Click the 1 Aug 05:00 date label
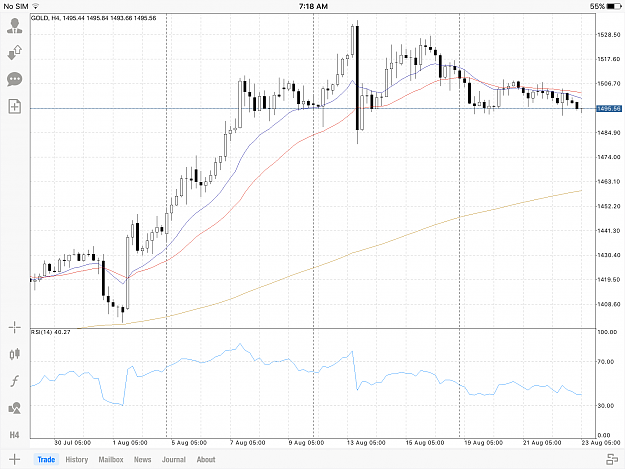 tap(130, 443)
